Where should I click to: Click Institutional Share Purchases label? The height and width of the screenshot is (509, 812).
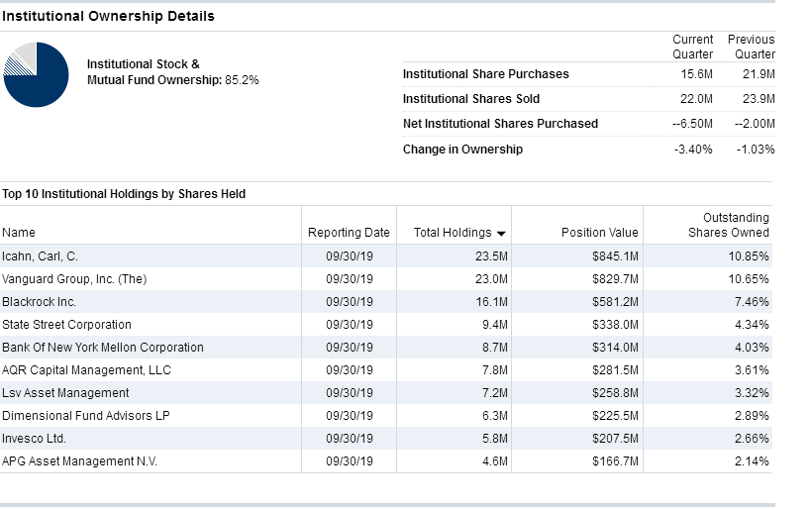486,74
